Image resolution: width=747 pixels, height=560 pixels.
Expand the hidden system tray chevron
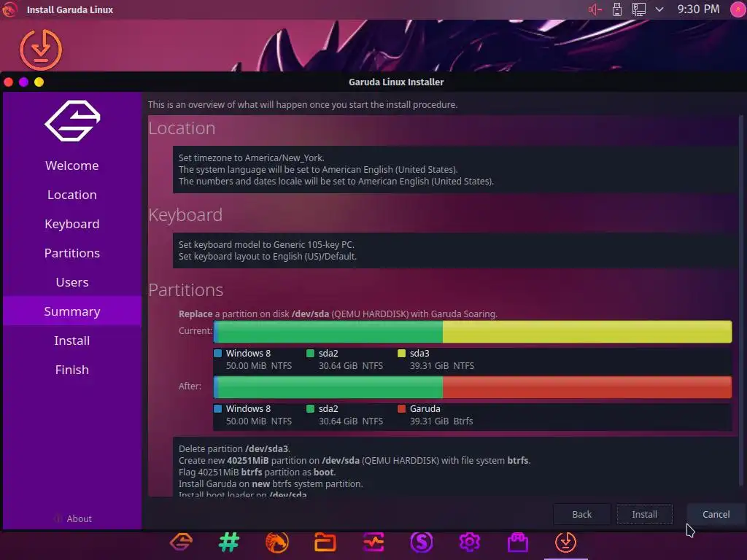[x=659, y=9]
